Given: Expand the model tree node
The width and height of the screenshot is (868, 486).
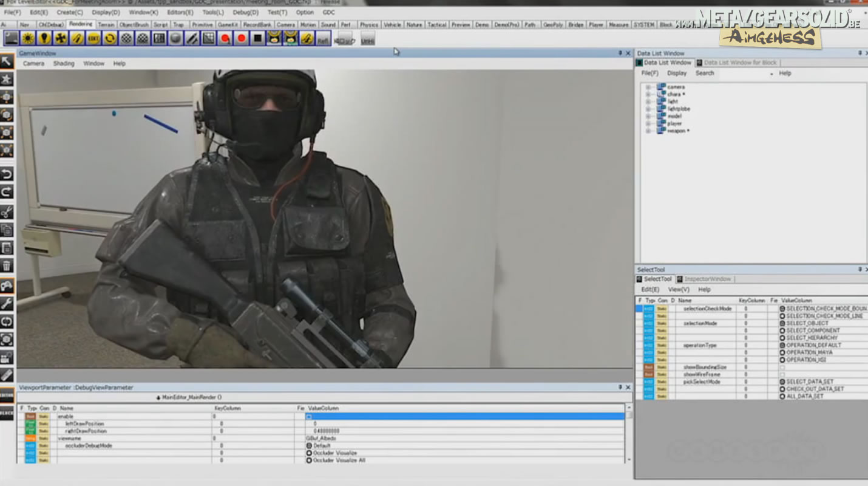Looking at the screenshot, I should pos(648,116).
